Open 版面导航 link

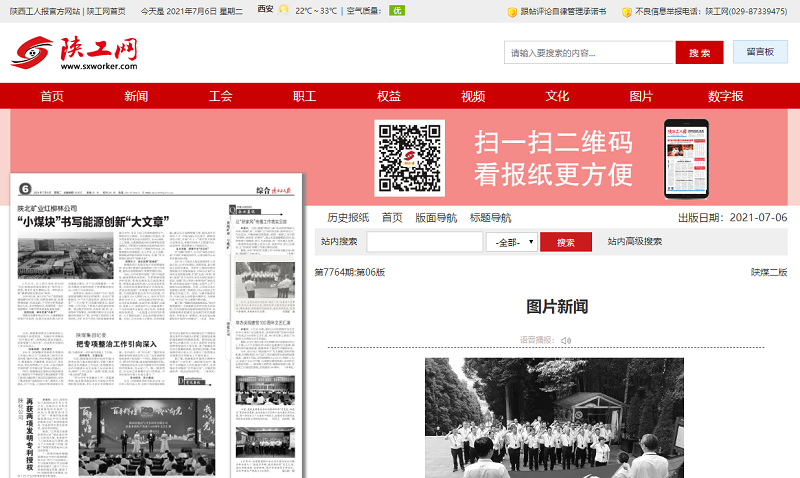point(436,218)
